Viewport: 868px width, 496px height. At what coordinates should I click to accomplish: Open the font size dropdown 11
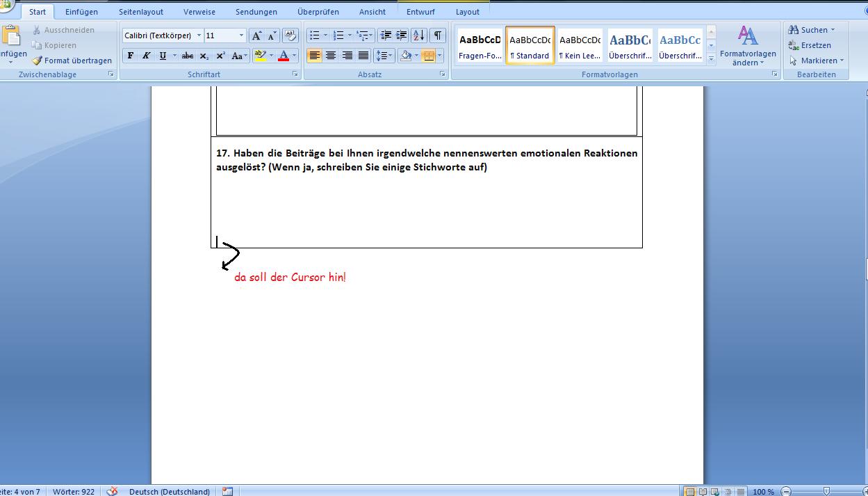pos(241,35)
